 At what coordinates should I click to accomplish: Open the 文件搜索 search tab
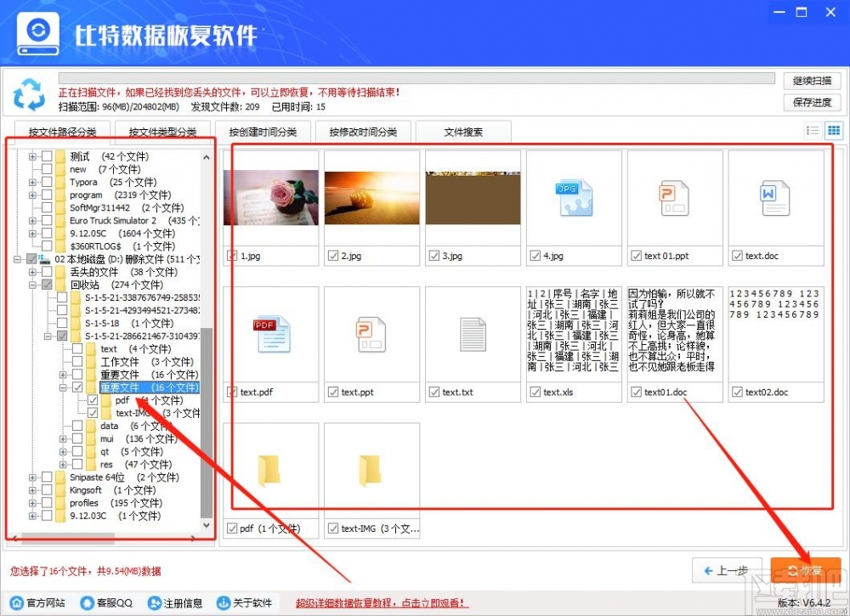463,132
